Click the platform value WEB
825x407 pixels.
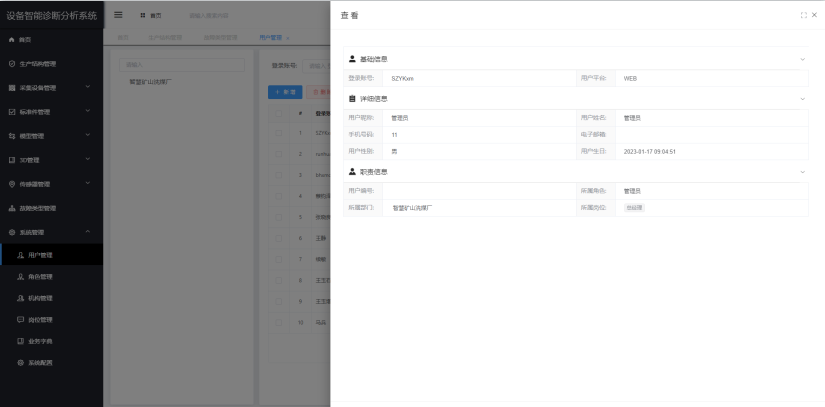pos(630,78)
